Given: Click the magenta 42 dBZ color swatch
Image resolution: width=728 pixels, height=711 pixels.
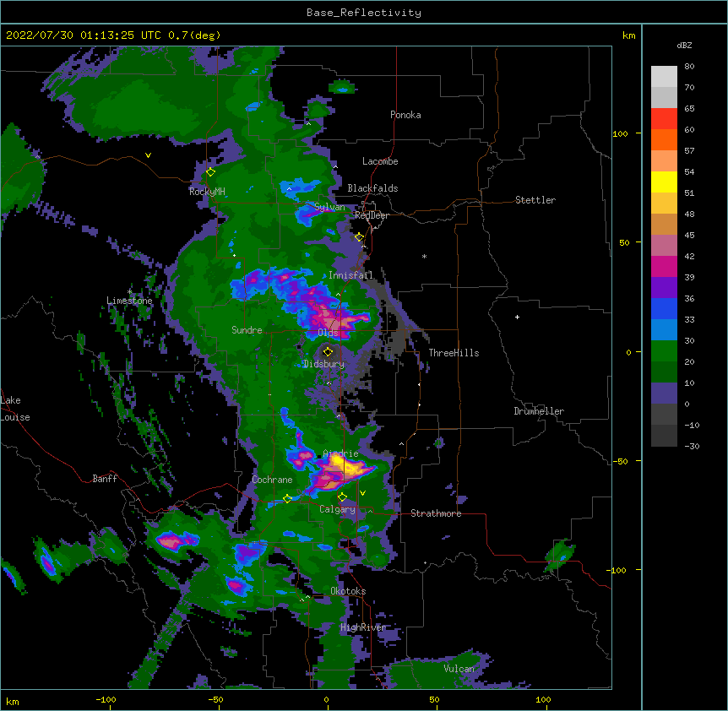Looking at the screenshot, I should point(664,266).
